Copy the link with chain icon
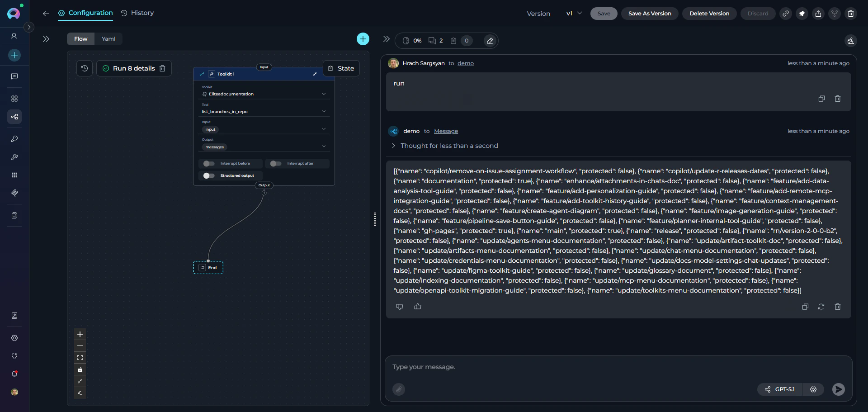868x412 pixels. (x=786, y=14)
